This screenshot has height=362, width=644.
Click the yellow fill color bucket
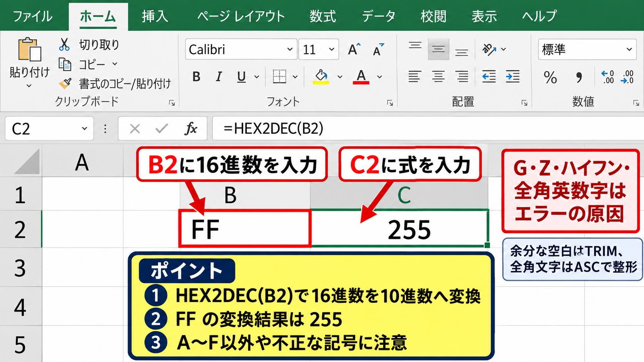tap(321, 76)
